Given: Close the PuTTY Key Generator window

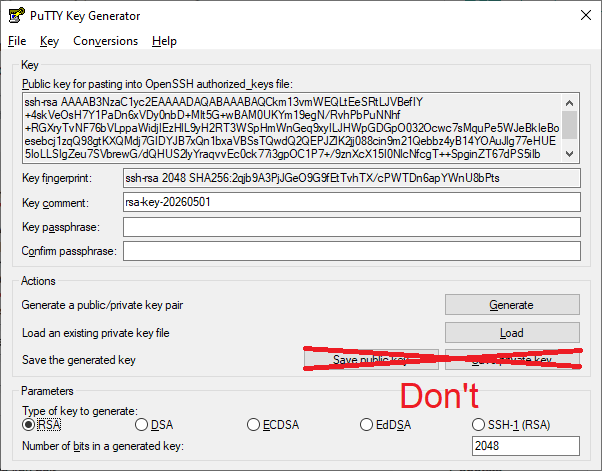Looking at the screenshot, I should pyautogui.click(x=586, y=15).
